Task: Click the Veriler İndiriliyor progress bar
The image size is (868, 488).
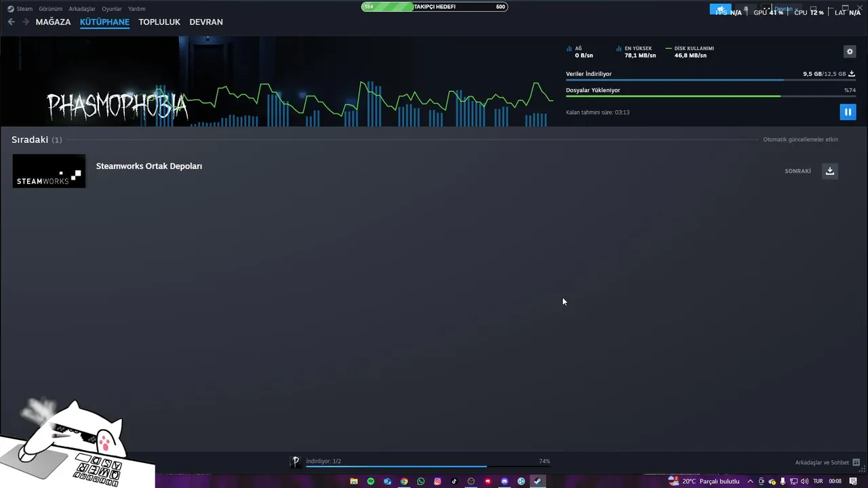Action: click(711, 80)
